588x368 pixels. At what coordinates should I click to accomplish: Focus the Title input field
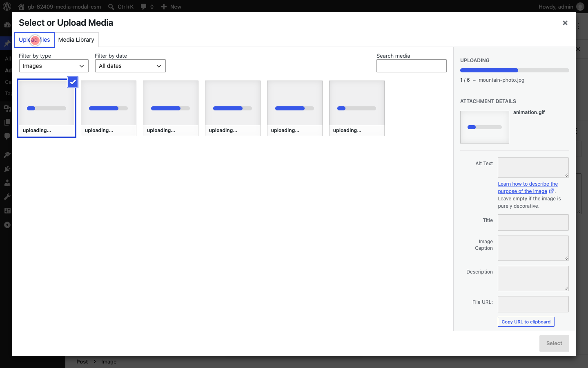[x=533, y=222]
